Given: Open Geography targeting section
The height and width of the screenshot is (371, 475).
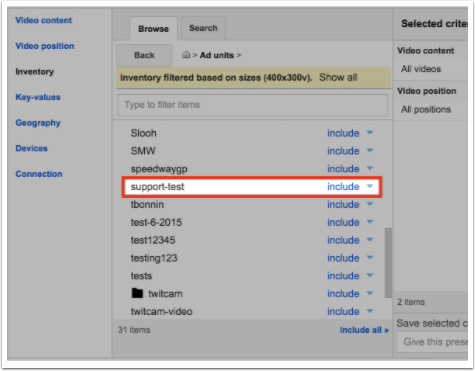Looking at the screenshot, I should 38,123.
